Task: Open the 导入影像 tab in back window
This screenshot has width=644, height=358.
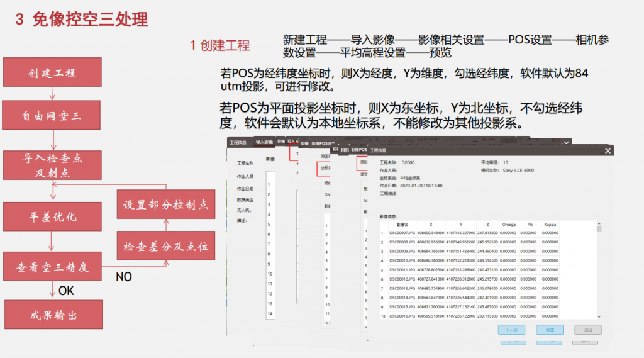Action: point(264,142)
